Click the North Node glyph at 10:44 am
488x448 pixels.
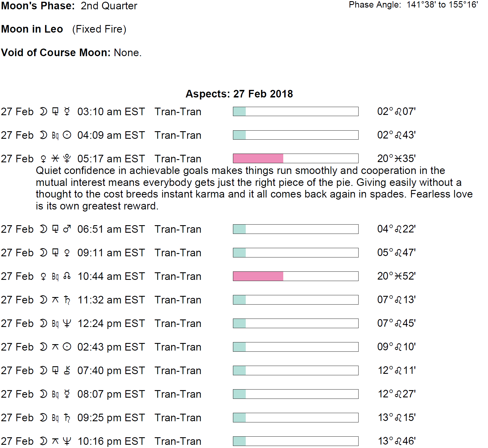click(x=67, y=276)
